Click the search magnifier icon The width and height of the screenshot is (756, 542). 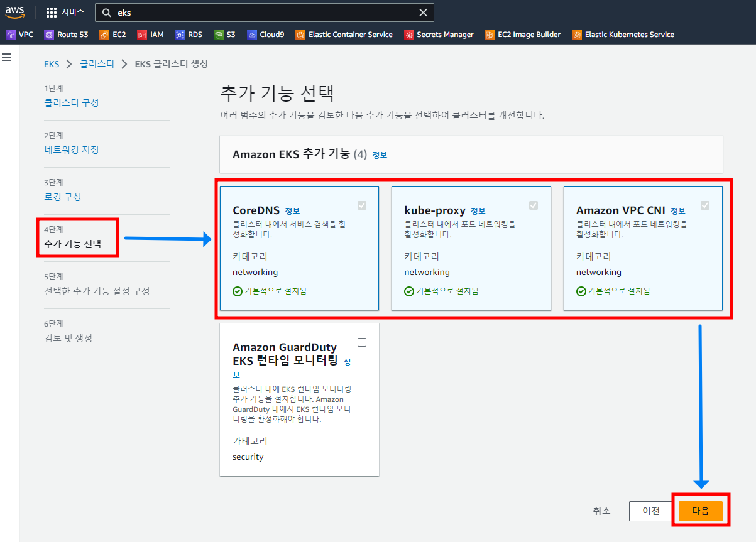[107, 13]
